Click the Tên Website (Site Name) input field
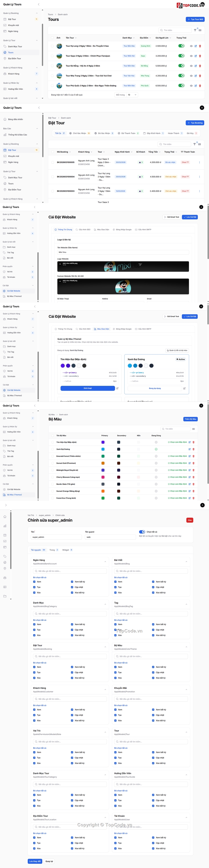Image resolution: width=209 pixels, height=868 pixels. [123, 252]
